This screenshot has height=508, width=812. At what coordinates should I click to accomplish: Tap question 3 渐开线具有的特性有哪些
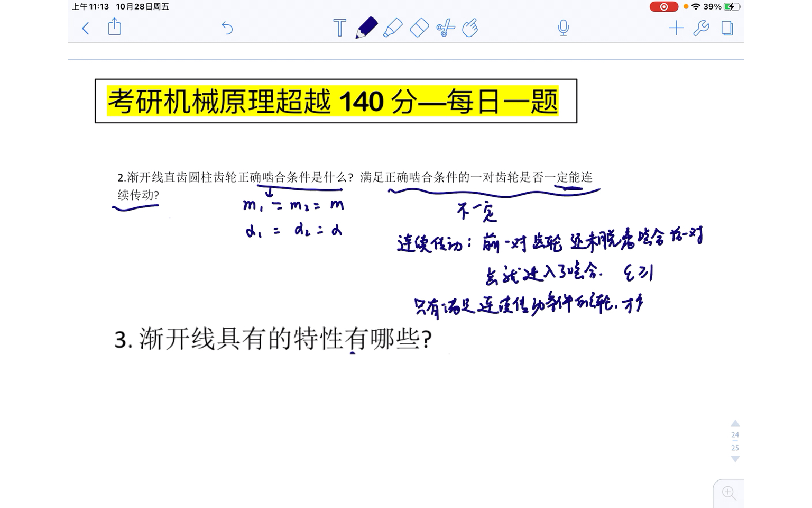click(273, 339)
